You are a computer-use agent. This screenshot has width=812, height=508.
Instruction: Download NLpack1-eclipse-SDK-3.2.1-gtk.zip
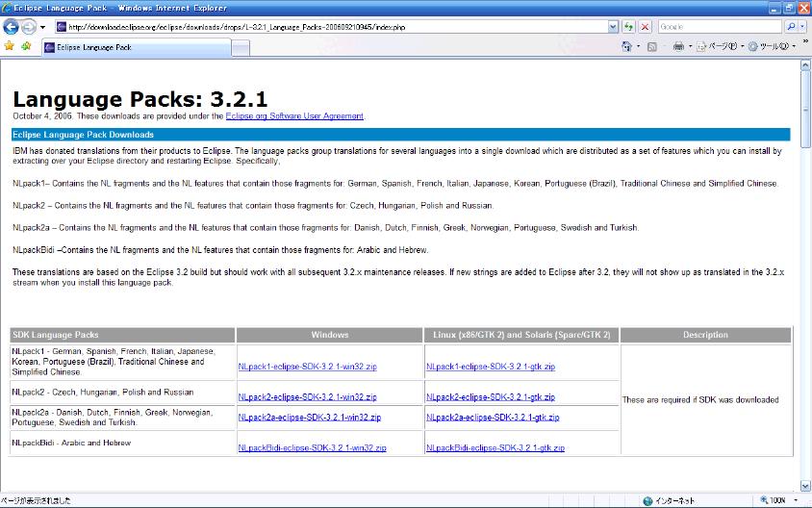pos(491,367)
